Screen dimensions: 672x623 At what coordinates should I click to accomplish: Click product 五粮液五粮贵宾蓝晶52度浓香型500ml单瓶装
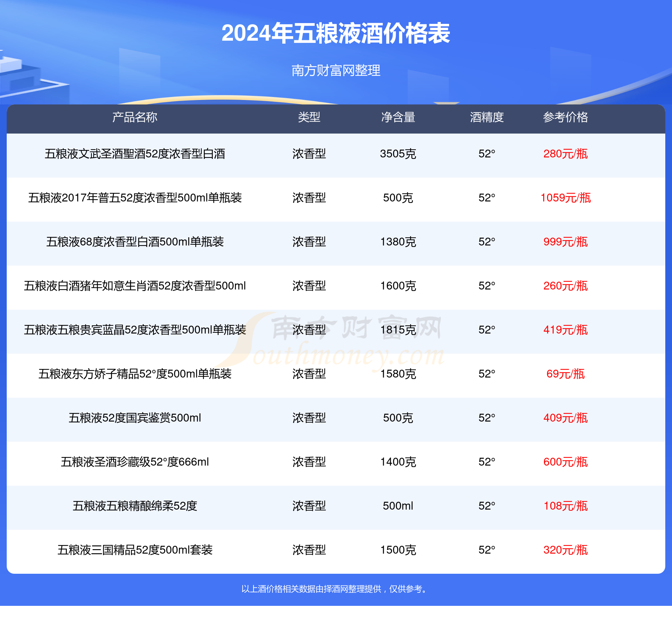[x=135, y=330]
